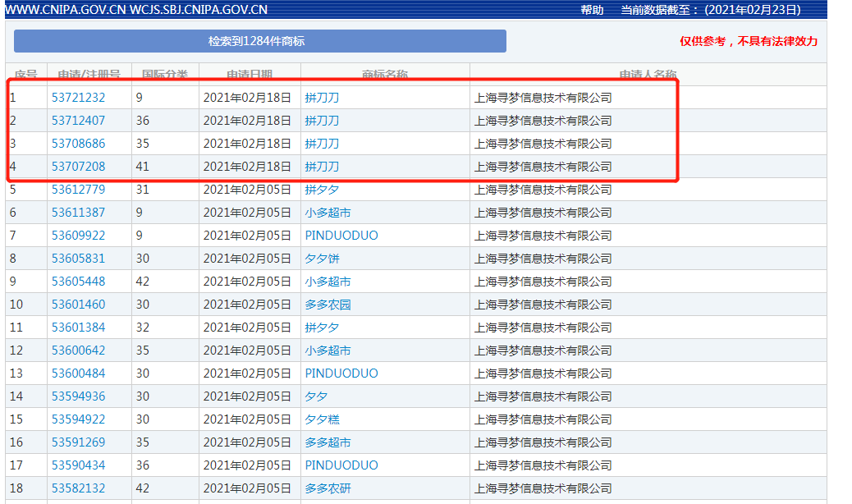Open registration number 53611387
The width and height of the screenshot is (852, 504).
78,213
